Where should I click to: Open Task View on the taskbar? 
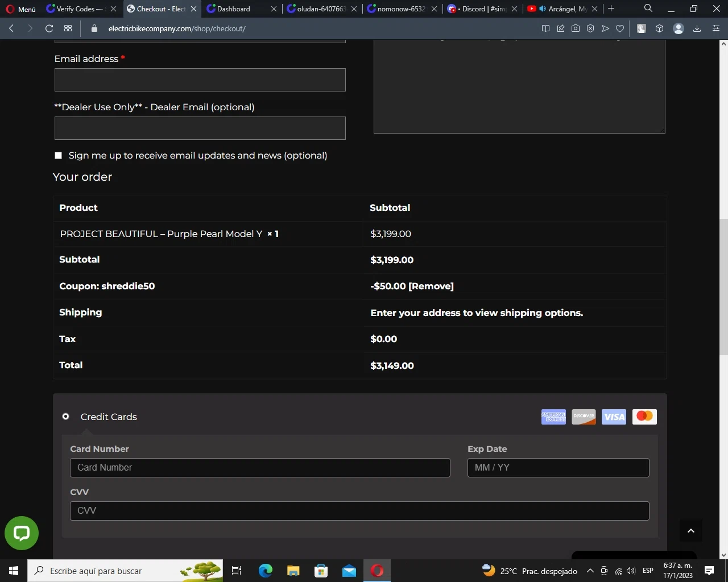coord(237,571)
